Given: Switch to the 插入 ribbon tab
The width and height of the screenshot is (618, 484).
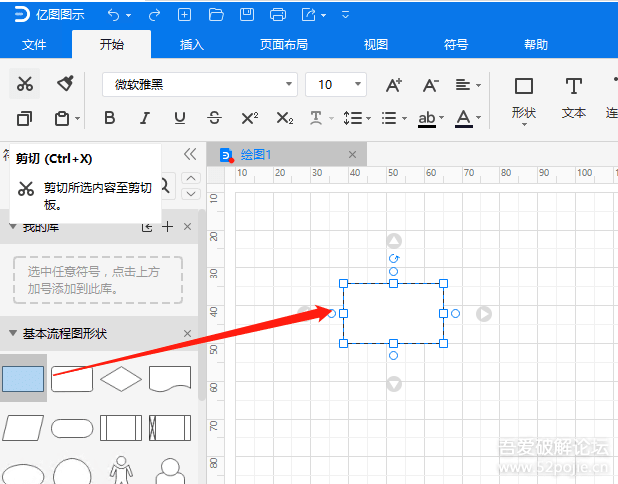Looking at the screenshot, I should pos(192,45).
